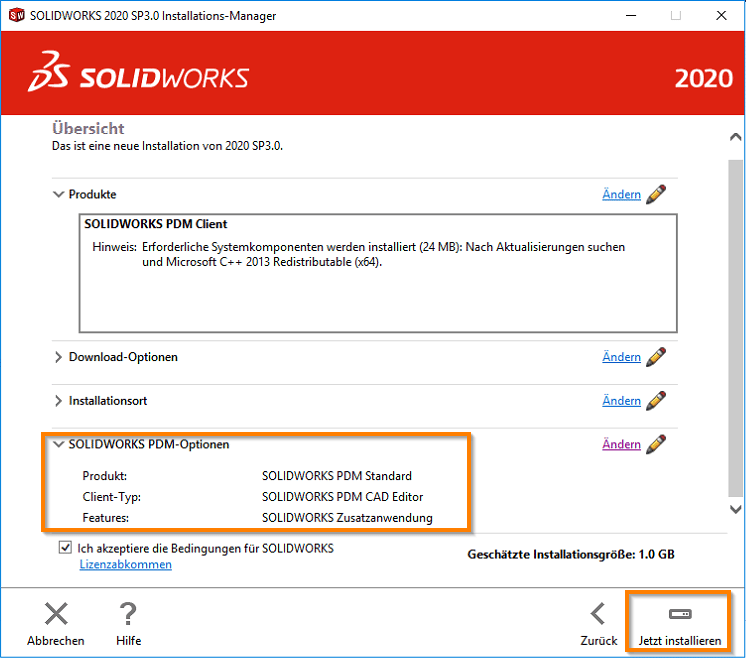Click the Geschätzte Installationsgröße: 1.0 GB text

[x=571, y=554]
